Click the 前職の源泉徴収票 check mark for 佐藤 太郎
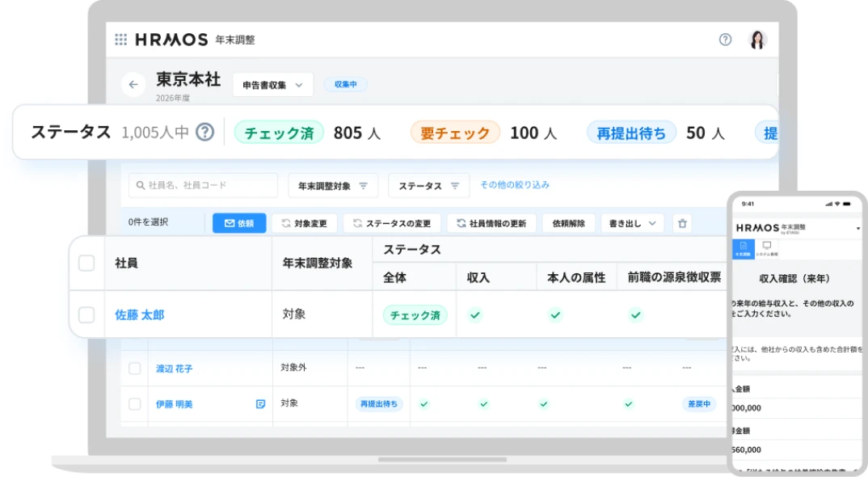Image resolution: width=868 pixels, height=477 pixels. [635, 314]
